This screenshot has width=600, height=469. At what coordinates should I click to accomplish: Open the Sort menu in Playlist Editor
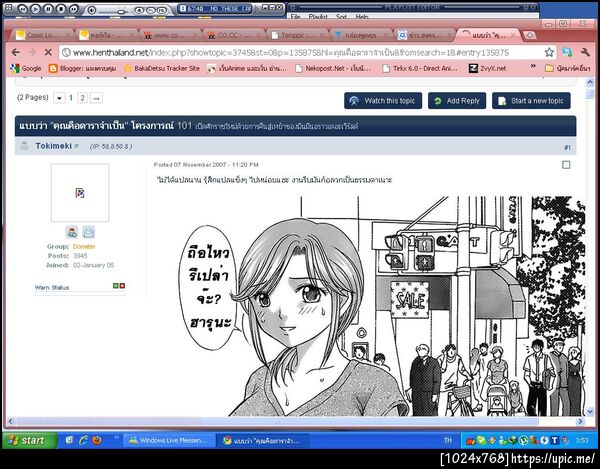coord(341,16)
